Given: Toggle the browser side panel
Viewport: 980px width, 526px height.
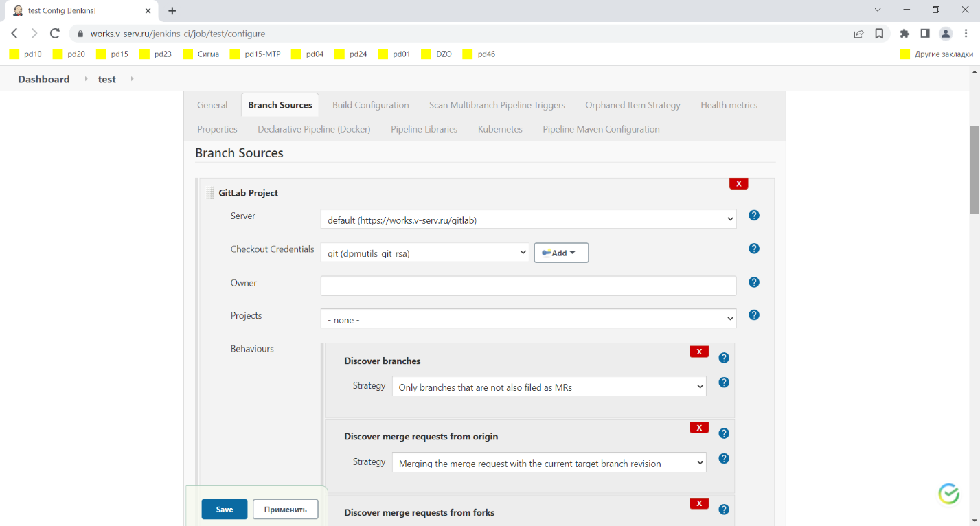Looking at the screenshot, I should pyautogui.click(x=925, y=33).
